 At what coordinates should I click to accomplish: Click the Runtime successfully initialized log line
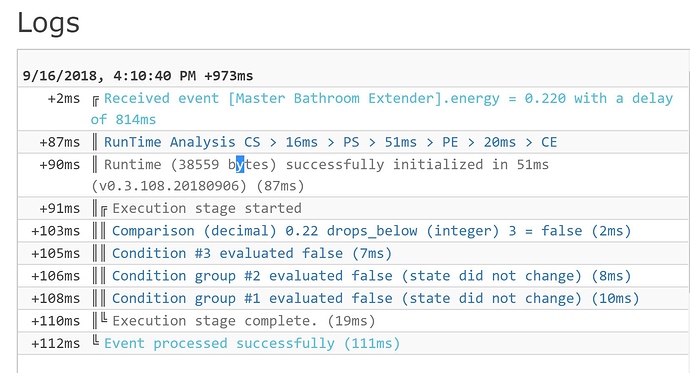[x=320, y=175]
